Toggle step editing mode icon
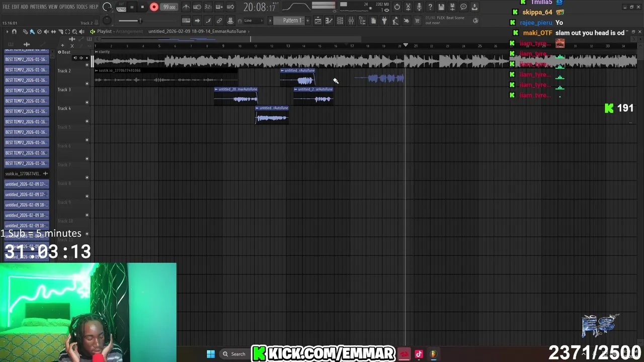 208,21
